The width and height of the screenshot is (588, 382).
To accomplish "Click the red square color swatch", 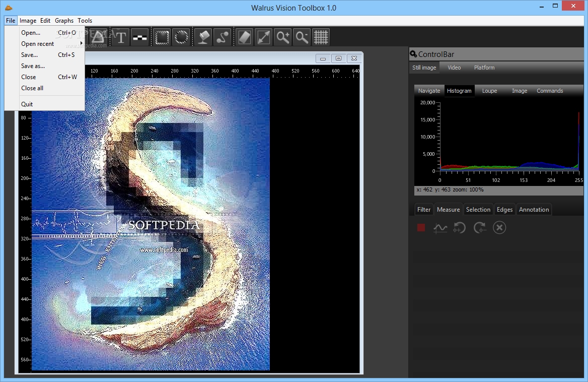I will (421, 227).
